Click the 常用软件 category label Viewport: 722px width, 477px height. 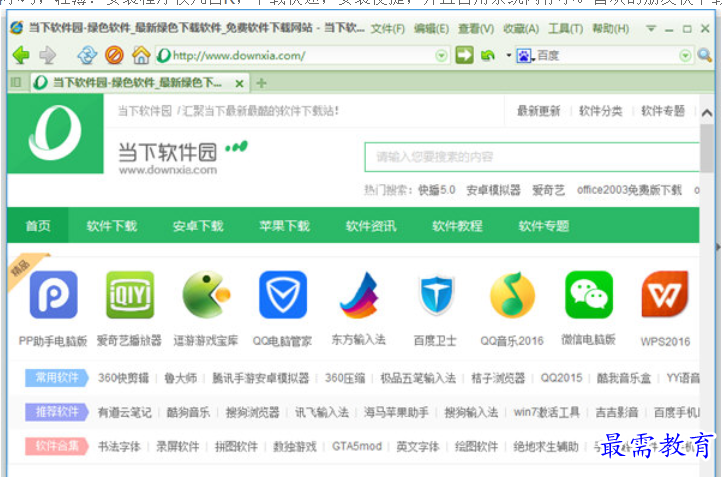(x=57, y=378)
